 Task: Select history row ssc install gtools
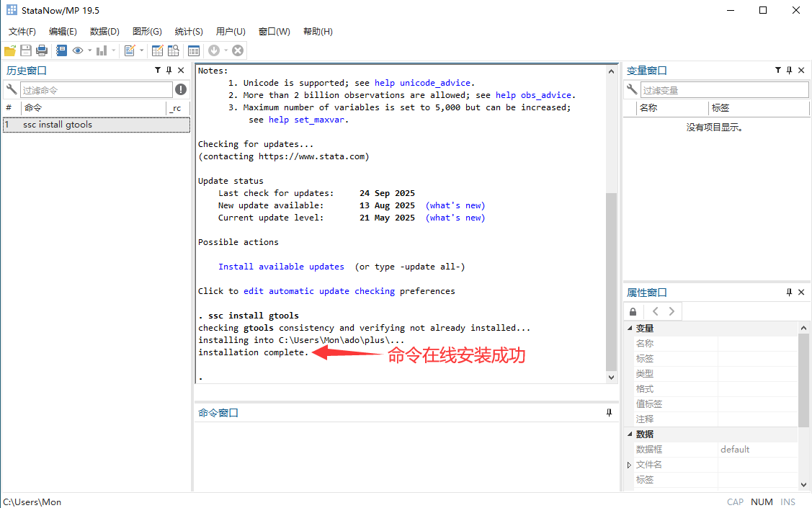pos(97,125)
